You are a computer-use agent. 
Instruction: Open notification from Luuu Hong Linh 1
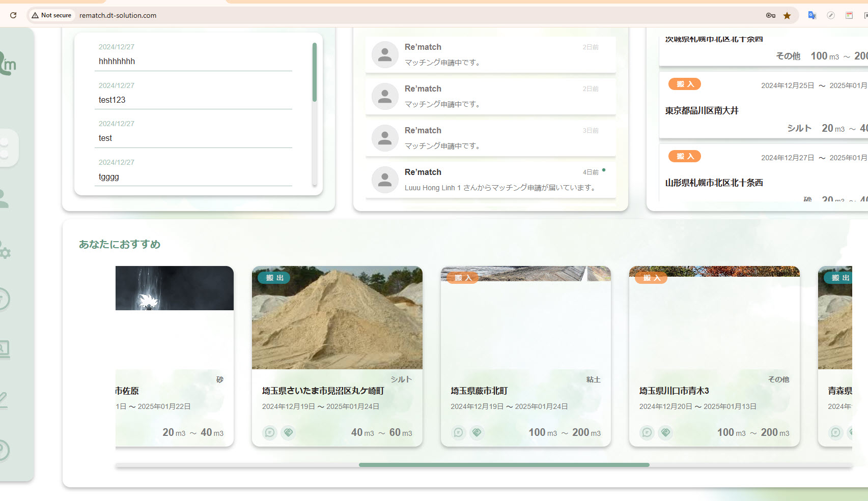(490, 180)
